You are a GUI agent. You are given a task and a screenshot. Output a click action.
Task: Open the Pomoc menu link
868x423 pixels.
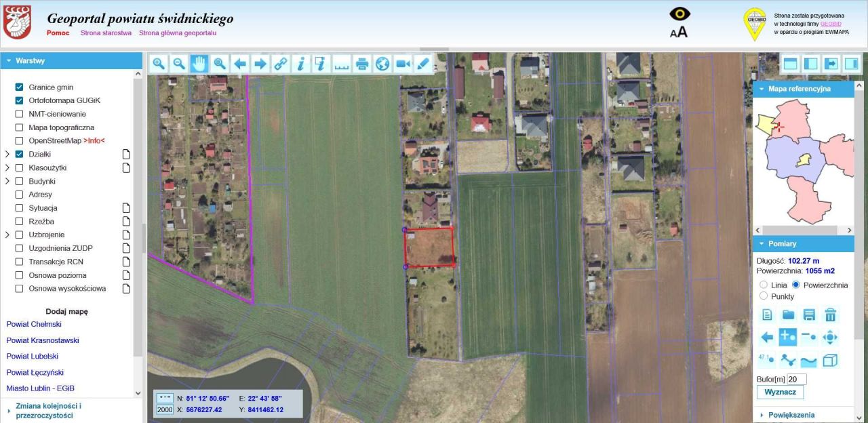coord(58,33)
